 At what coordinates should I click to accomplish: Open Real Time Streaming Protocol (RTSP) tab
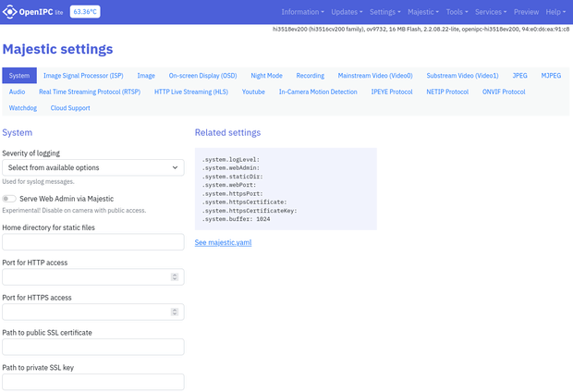coord(90,92)
